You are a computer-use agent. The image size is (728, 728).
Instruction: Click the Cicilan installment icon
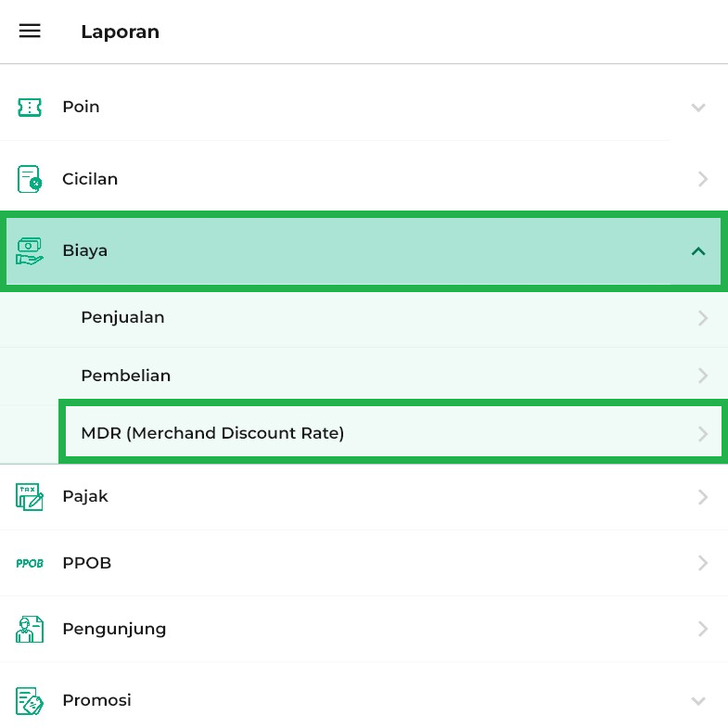(30, 179)
